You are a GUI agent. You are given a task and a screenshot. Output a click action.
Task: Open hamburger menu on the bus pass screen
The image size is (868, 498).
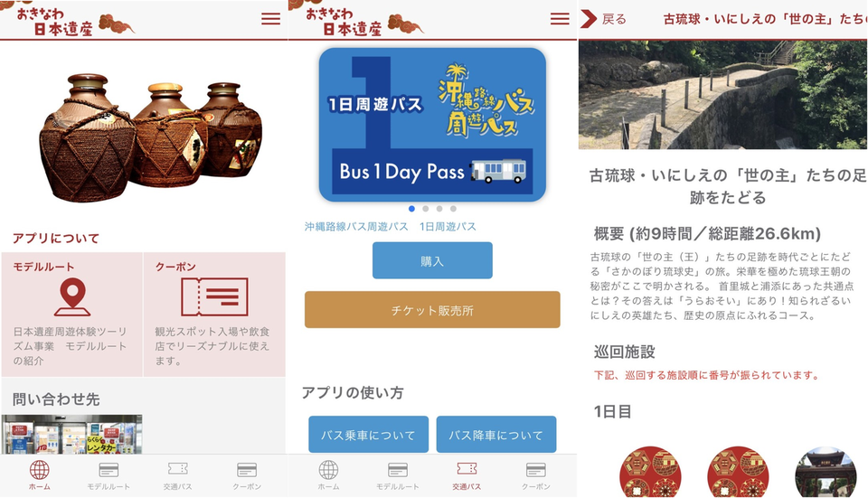560,19
